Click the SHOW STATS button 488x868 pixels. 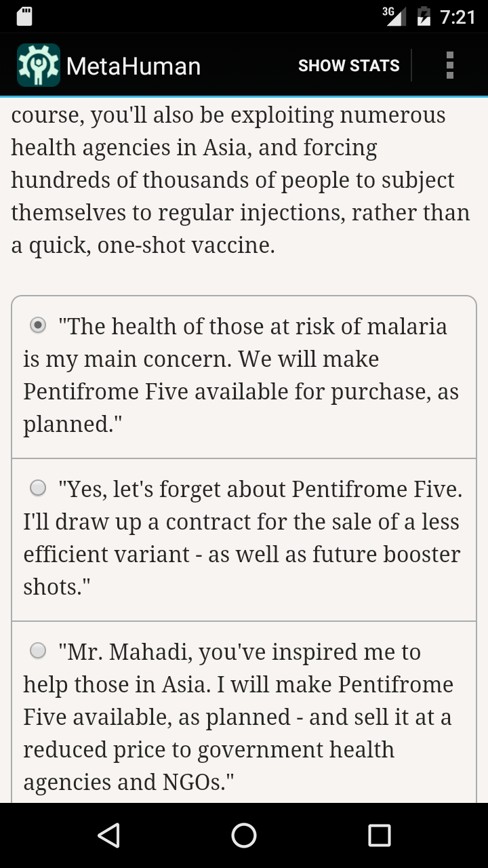349,65
